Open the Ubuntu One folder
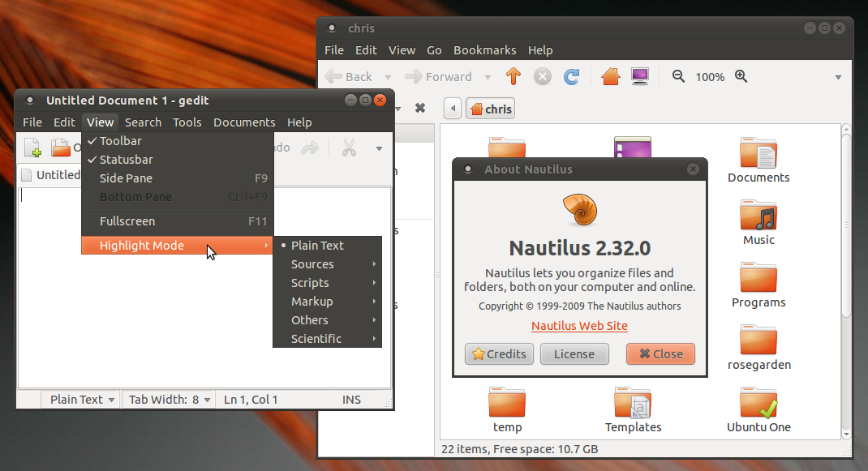 coord(758,411)
